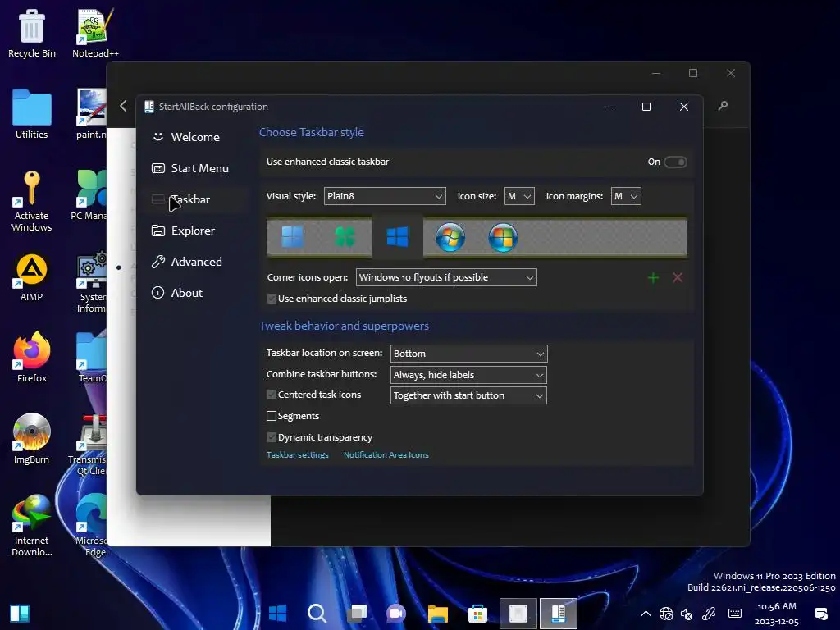840x630 pixels.
Task: Expand the Icon size dropdown
Action: point(519,196)
